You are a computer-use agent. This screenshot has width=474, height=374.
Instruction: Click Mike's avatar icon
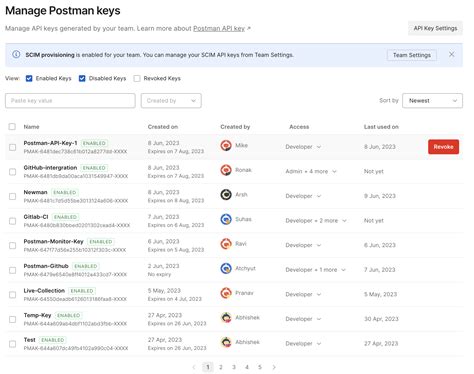click(226, 145)
